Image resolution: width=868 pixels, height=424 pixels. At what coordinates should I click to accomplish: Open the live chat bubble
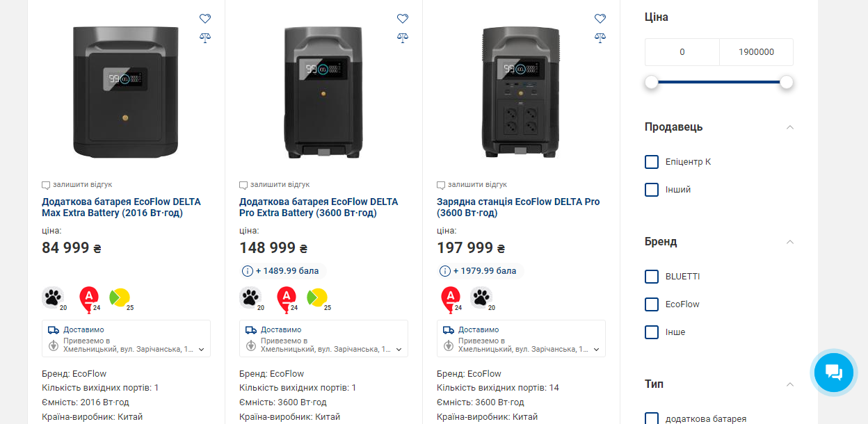pos(834,373)
